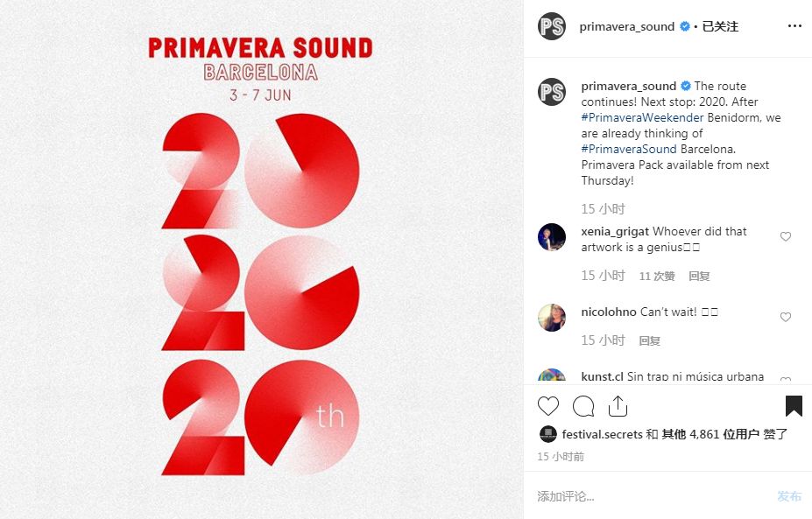The height and width of the screenshot is (519, 812).
Task: Click the #PrimaveraSound hashtag
Action: coord(629,149)
